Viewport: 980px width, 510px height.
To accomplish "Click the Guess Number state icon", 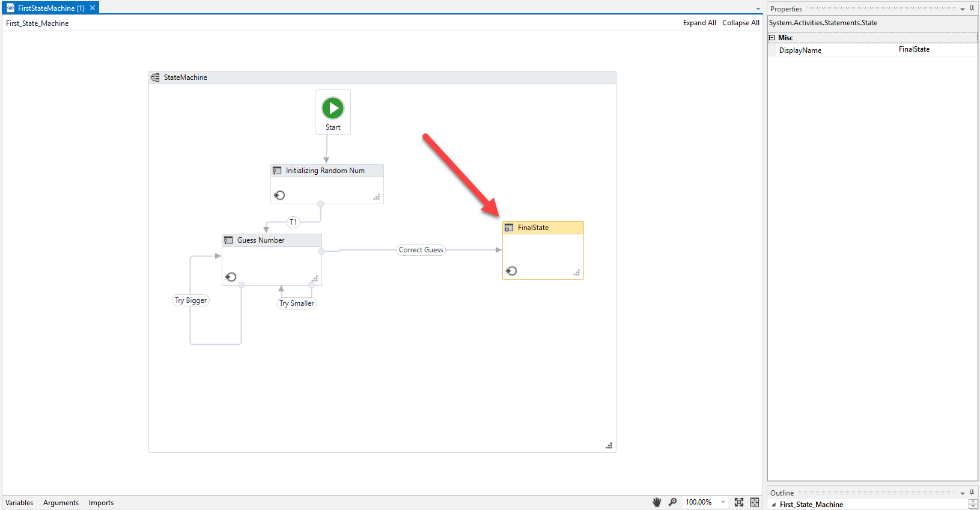I will pyautogui.click(x=228, y=240).
